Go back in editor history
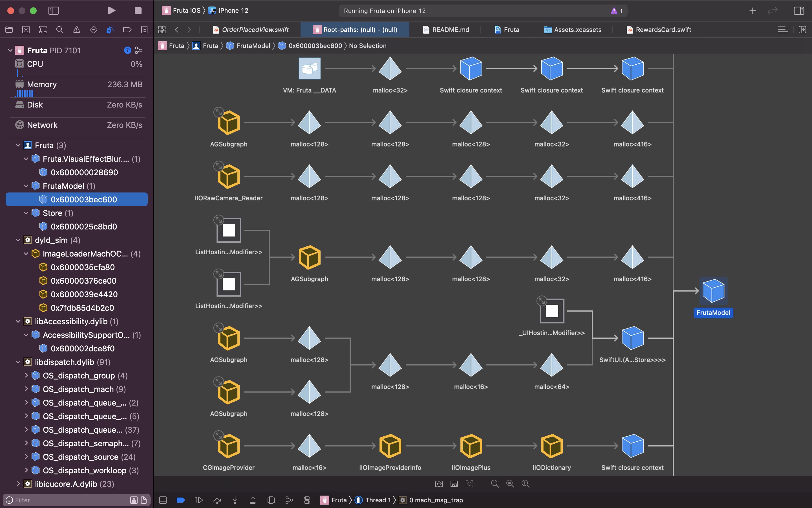812x508 pixels. pyautogui.click(x=176, y=30)
